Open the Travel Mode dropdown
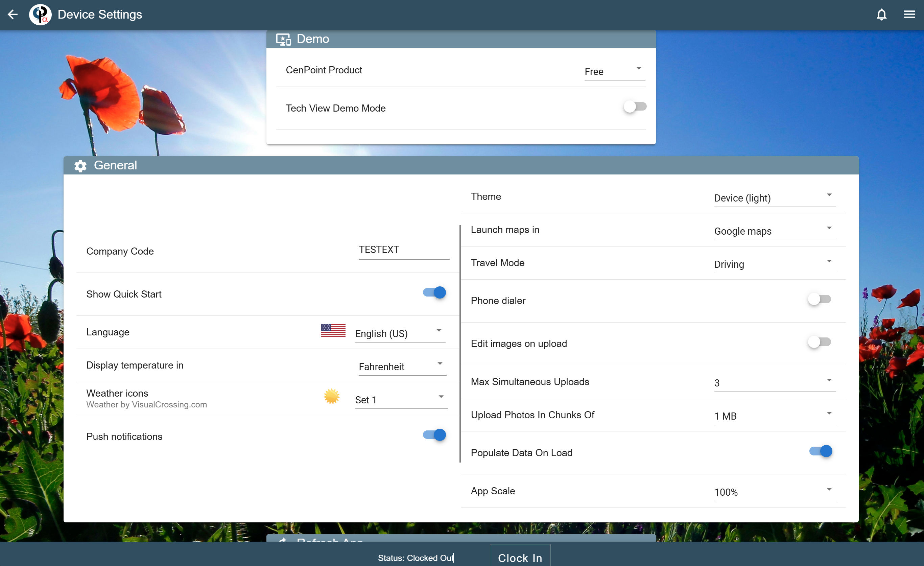 [775, 264]
